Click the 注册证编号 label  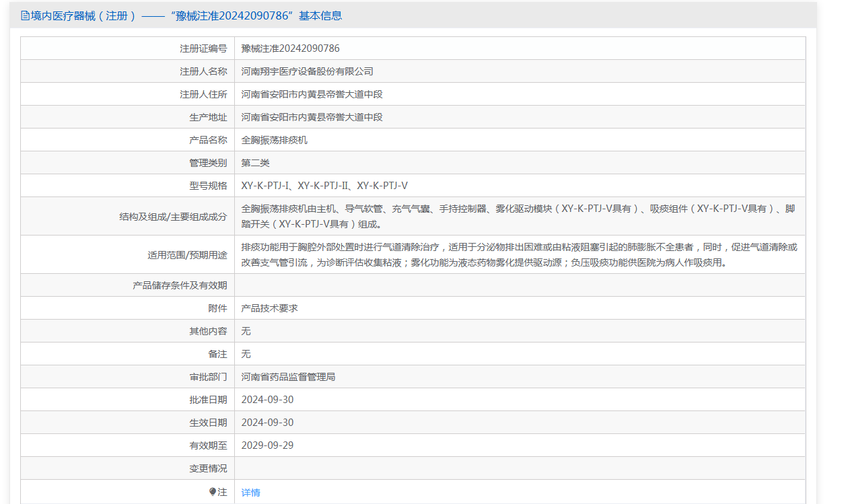203,48
